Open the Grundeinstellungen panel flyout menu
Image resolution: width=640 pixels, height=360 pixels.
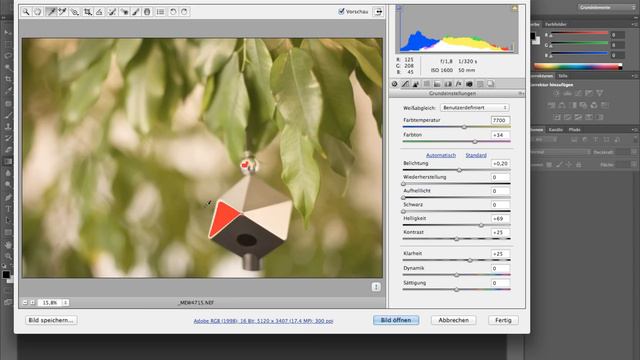click(x=521, y=93)
